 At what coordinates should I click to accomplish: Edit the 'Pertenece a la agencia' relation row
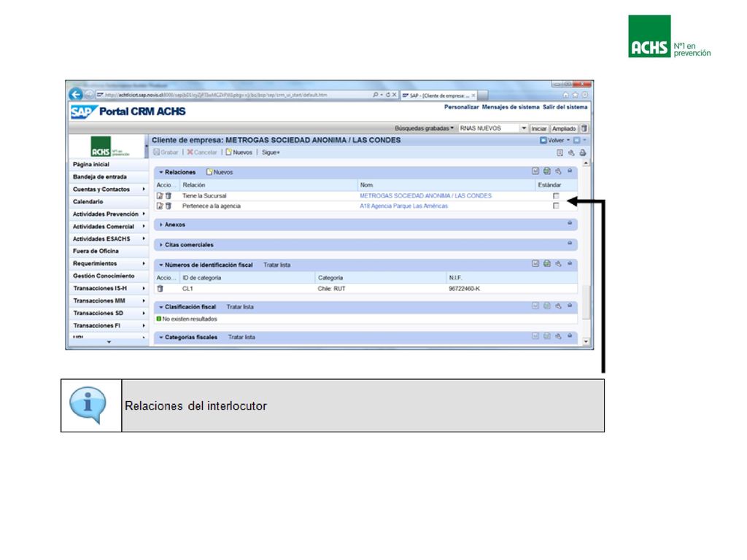(160, 206)
